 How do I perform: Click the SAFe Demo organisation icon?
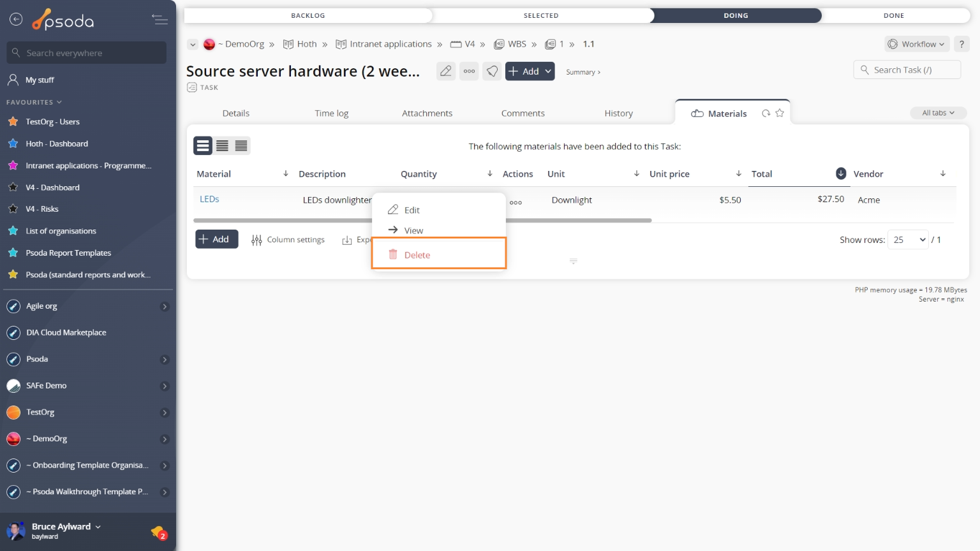tap(13, 386)
